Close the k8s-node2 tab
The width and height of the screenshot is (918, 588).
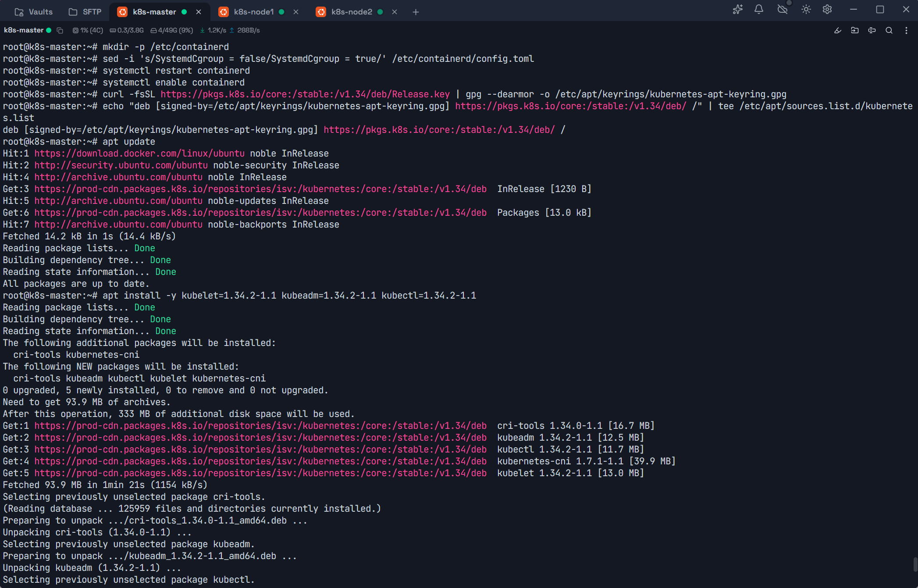click(x=395, y=12)
